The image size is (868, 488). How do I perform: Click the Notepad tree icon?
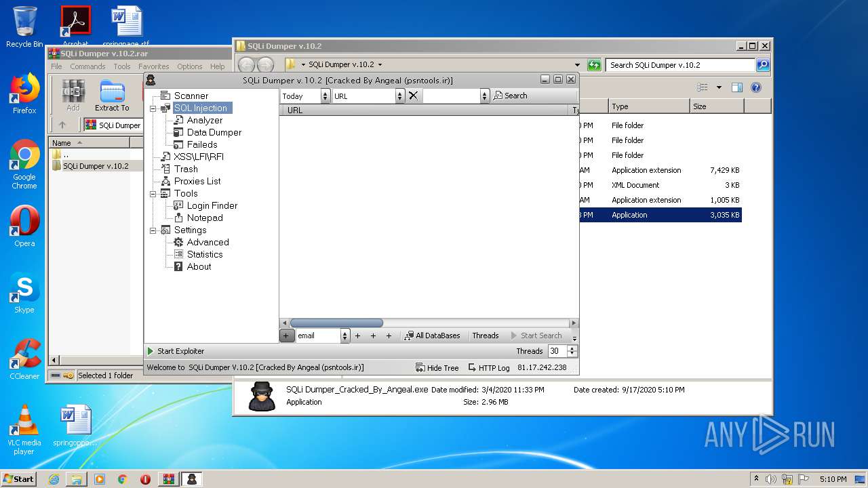[x=178, y=218]
